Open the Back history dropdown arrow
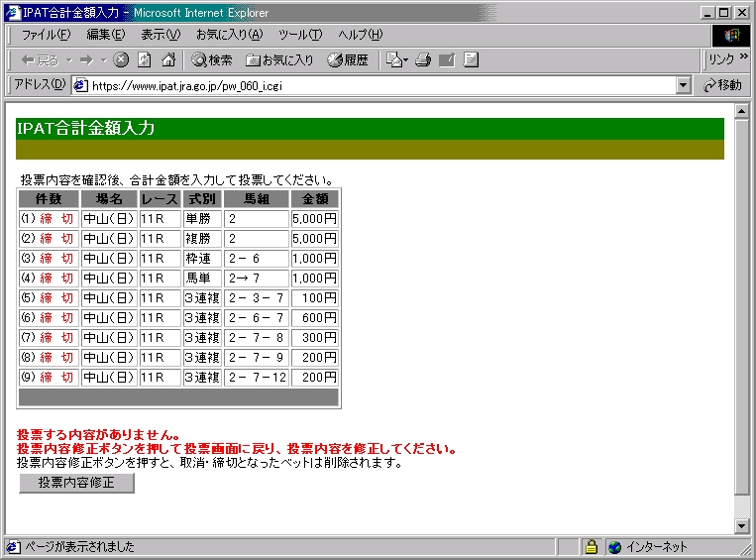This screenshot has height=560, width=756. click(x=69, y=59)
